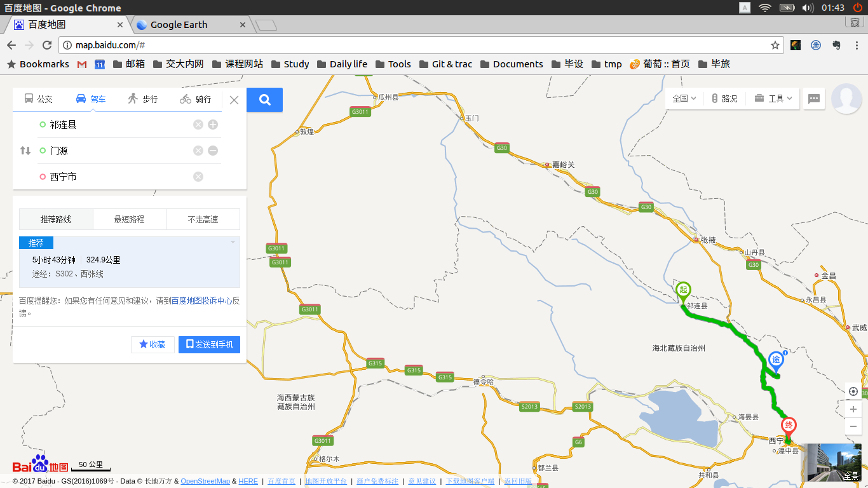
Task: Add a waypoint with the plus icon
Action: [x=213, y=125]
